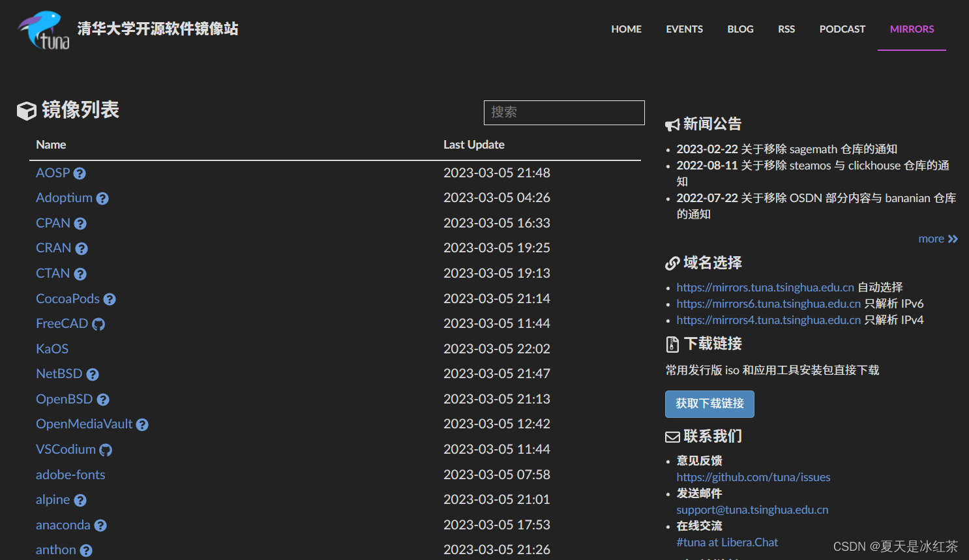Open the help icon beside NetBSD
Viewport: 969px width, 560px height.
click(93, 374)
